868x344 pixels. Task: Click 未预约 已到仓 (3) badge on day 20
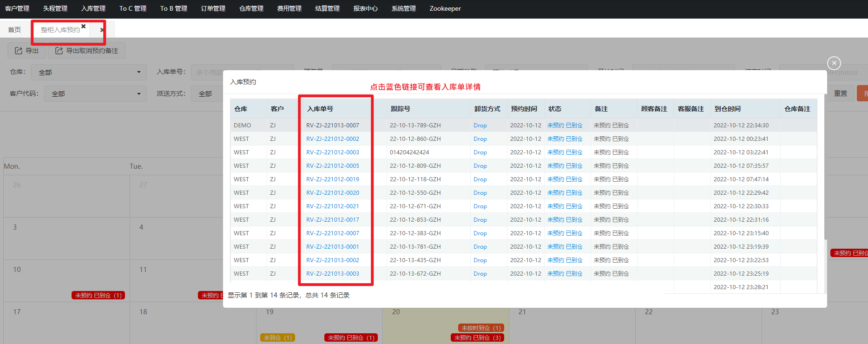point(477,337)
